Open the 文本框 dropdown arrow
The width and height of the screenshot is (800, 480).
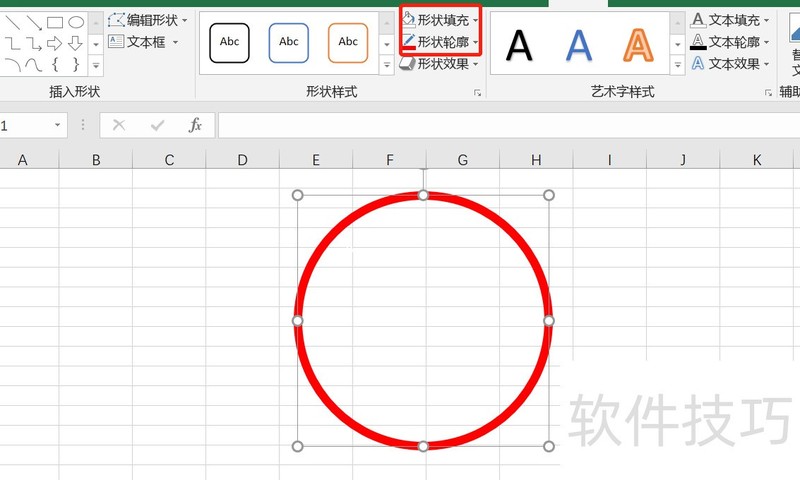coord(175,42)
